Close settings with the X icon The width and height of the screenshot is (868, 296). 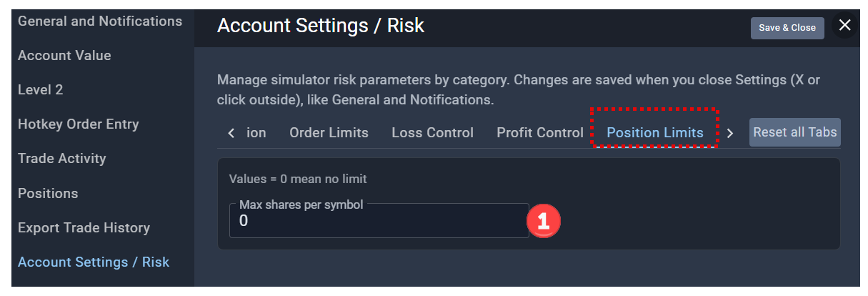click(x=845, y=26)
